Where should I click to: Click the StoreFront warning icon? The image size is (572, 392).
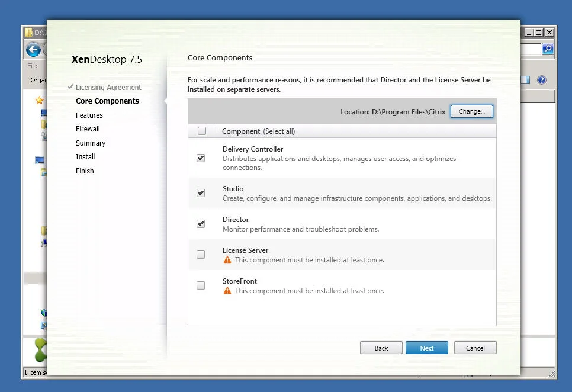coord(227,291)
